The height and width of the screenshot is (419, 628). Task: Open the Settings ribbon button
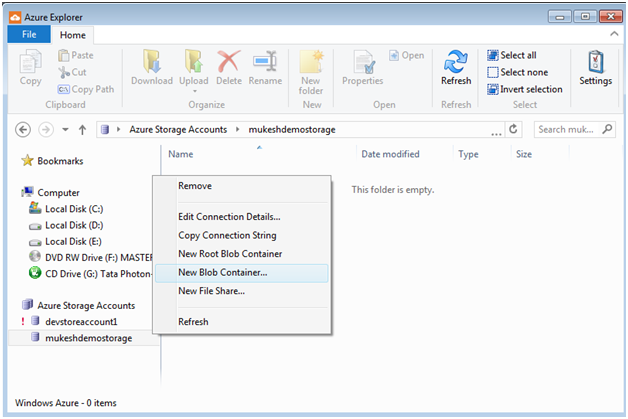[596, 68]
